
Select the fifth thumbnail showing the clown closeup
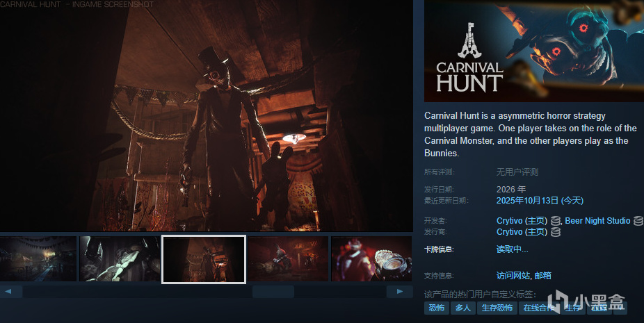(371, 258)
